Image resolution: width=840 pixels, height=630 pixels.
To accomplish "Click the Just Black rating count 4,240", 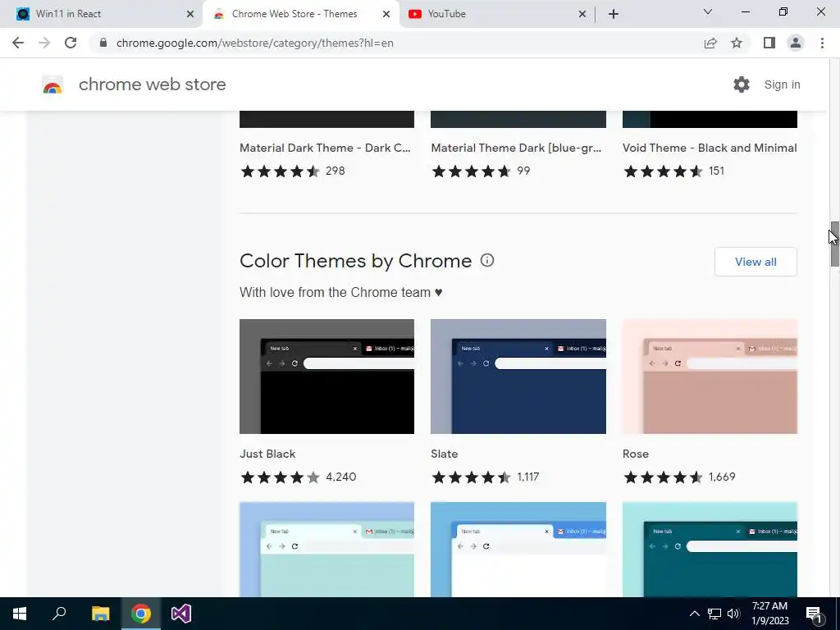I will (x=340, y=477).
